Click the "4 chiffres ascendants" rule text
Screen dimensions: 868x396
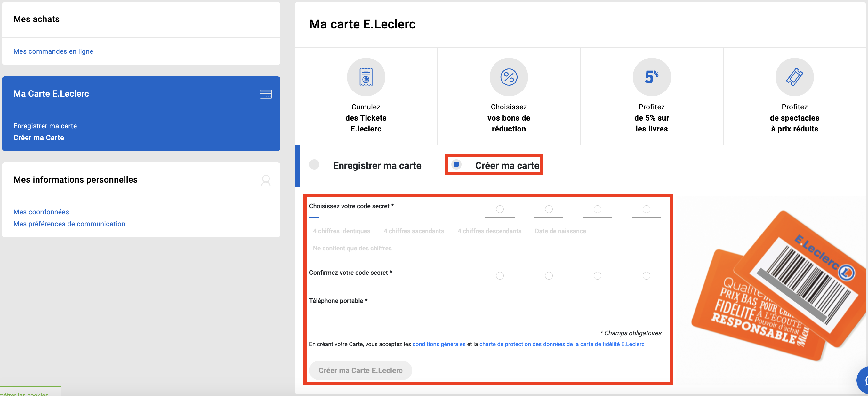coord(414,231)
